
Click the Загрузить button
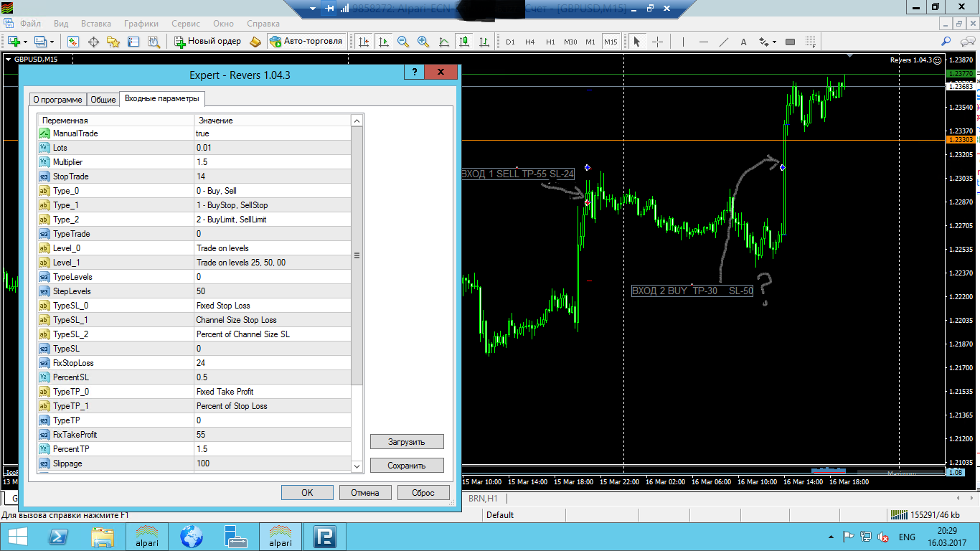[x=407, y=442]
